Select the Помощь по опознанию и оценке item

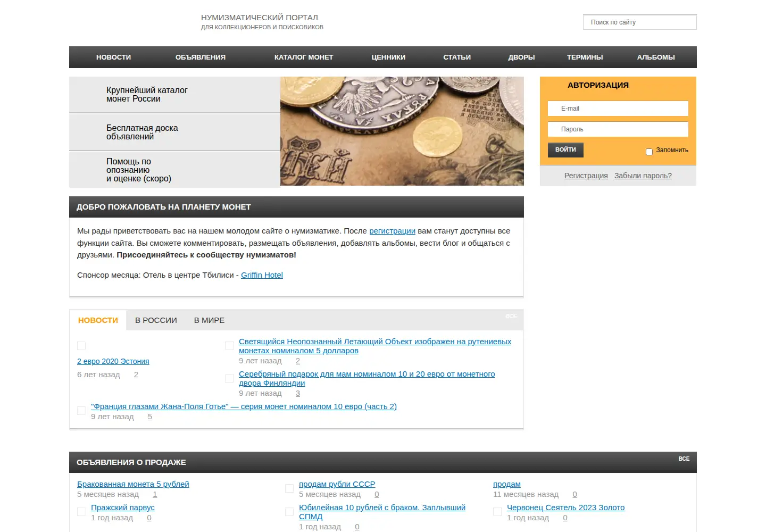pos(174,170)
